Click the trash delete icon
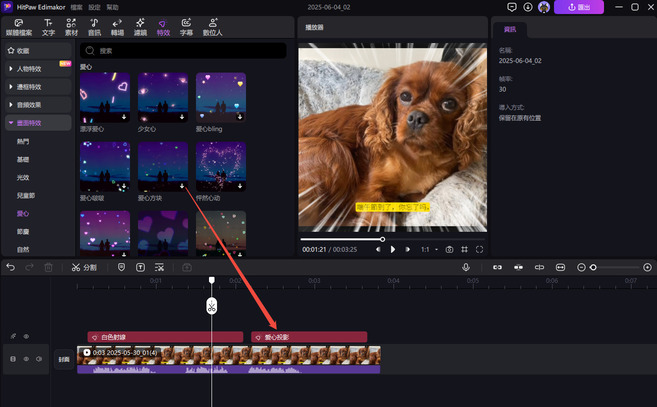 49,267
